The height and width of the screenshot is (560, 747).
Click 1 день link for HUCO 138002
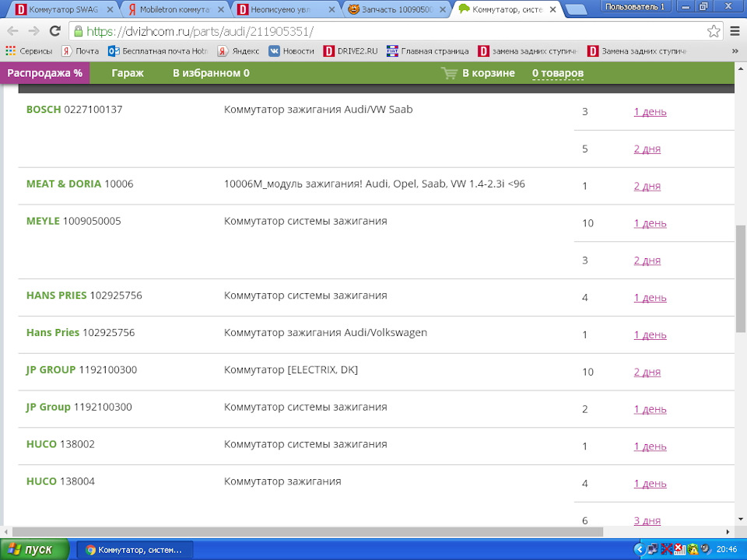coord(650,446)
